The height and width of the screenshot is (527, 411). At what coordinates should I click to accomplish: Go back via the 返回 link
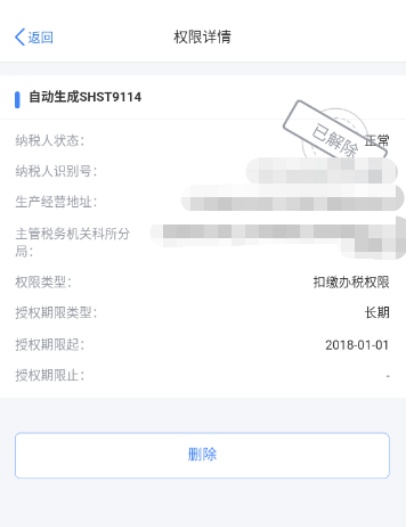pos(40,37)
